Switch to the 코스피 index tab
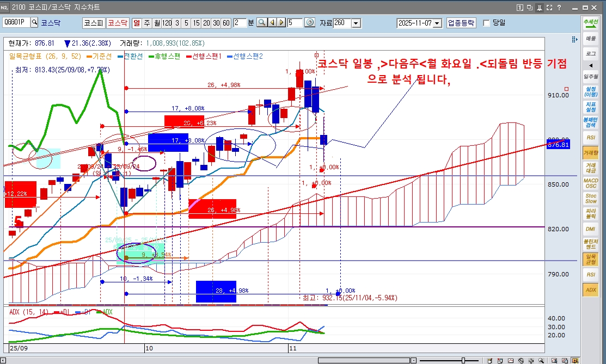Image resolution: width=606 pixels, height=364 pixels. coord(93,22)
